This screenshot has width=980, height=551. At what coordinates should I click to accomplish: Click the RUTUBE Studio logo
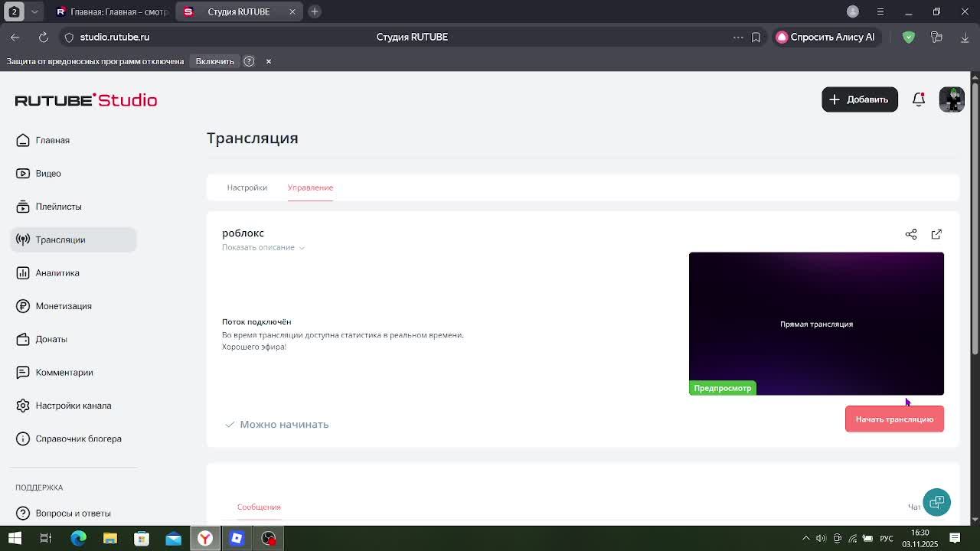click(86, 100)
